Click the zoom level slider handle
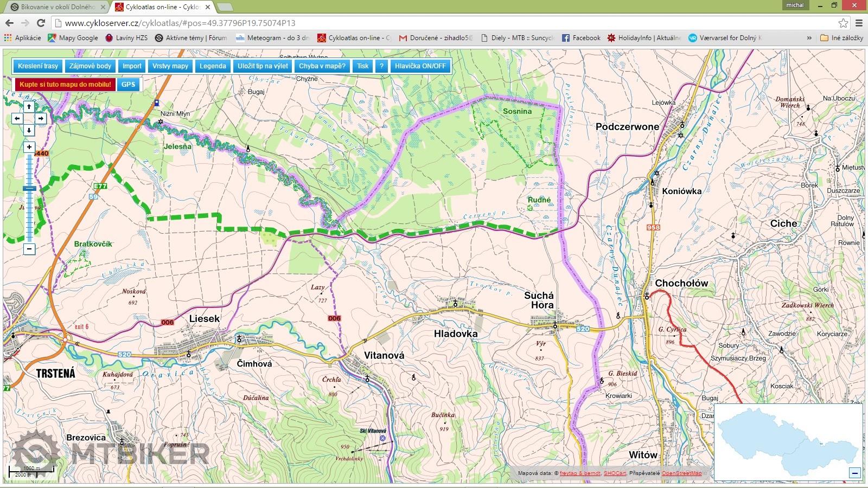This screenshot has height=488, width=868. pyautogui.click(x=29, y=189)
